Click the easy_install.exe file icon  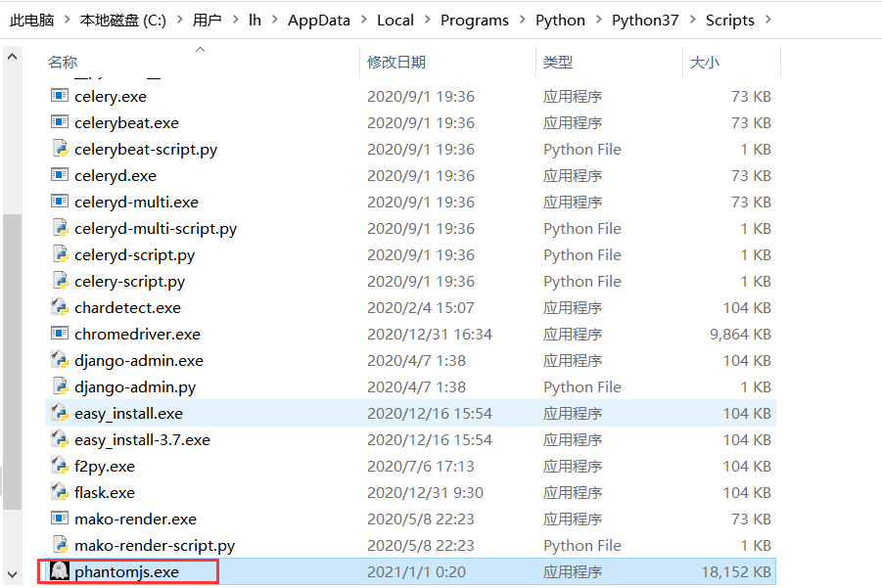(x=60, y=413)
